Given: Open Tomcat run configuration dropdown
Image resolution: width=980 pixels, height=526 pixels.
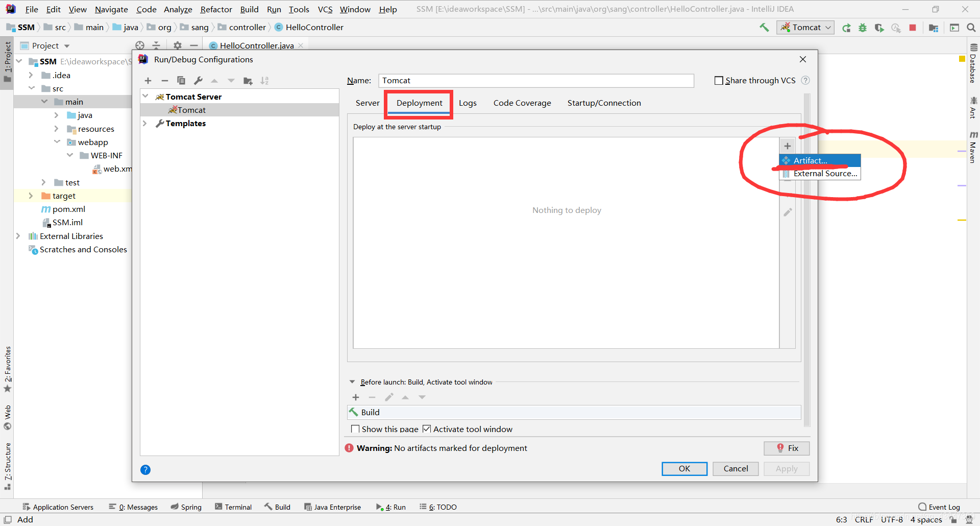Looking at the screenshot, I should pos(805,28).
